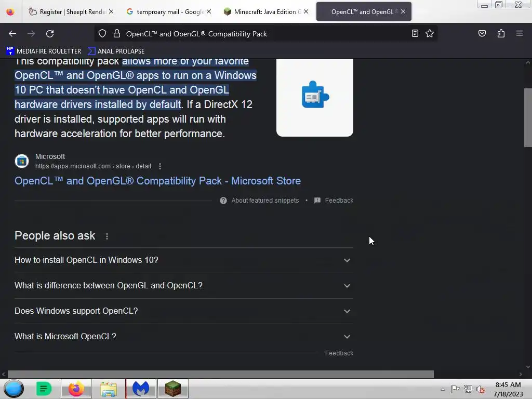
Task: Close the temproary mail Google tab
Action: [209, 11]
